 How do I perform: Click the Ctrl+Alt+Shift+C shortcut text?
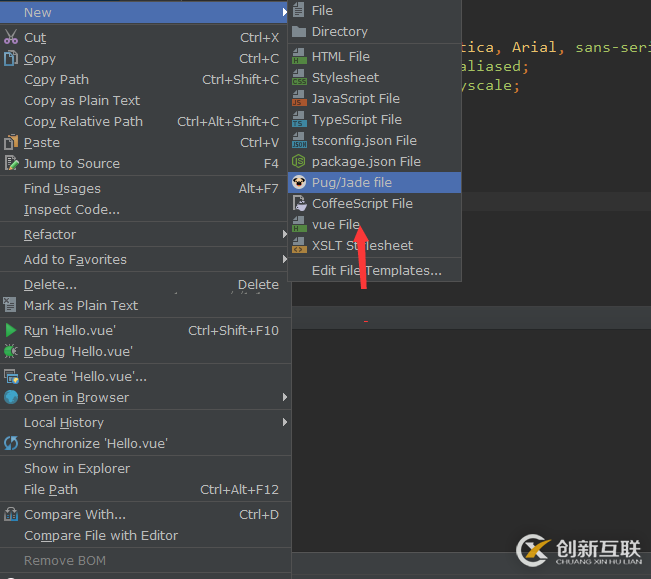pos(228,121)
